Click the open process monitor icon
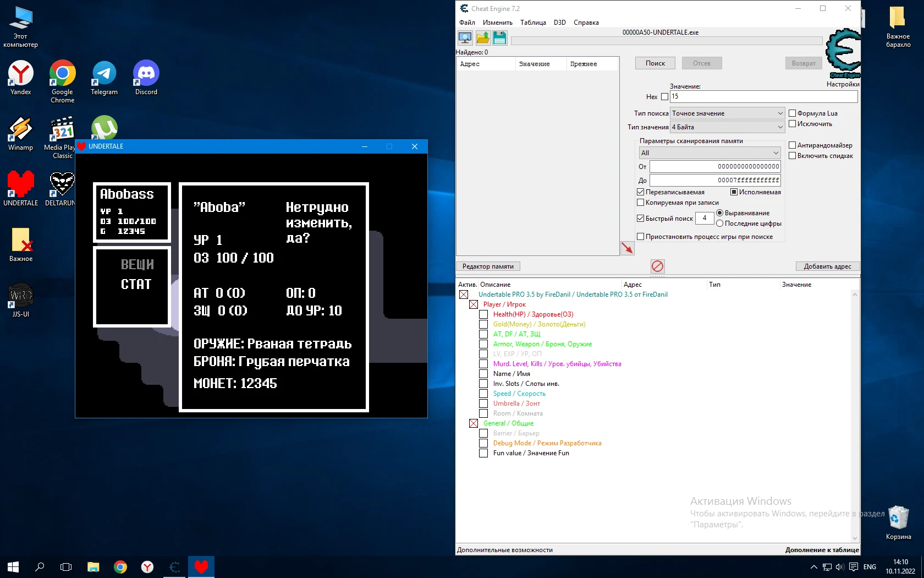This screenshot has height=578, width=924. click(465, 37)
